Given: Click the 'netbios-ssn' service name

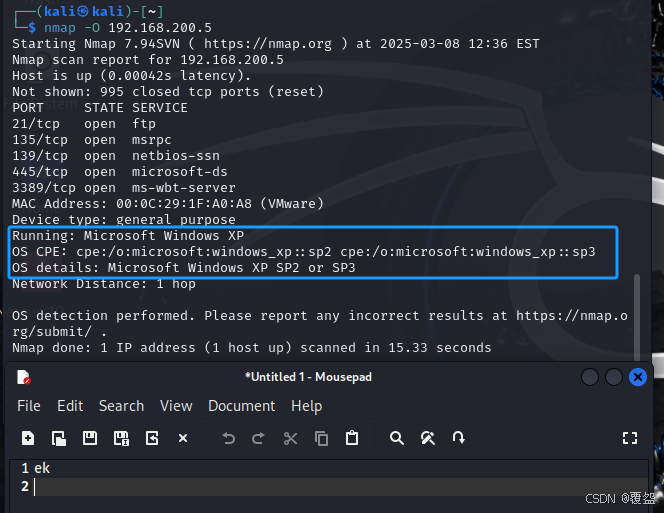Looking at the screenshot, I should tap(176, 155).
